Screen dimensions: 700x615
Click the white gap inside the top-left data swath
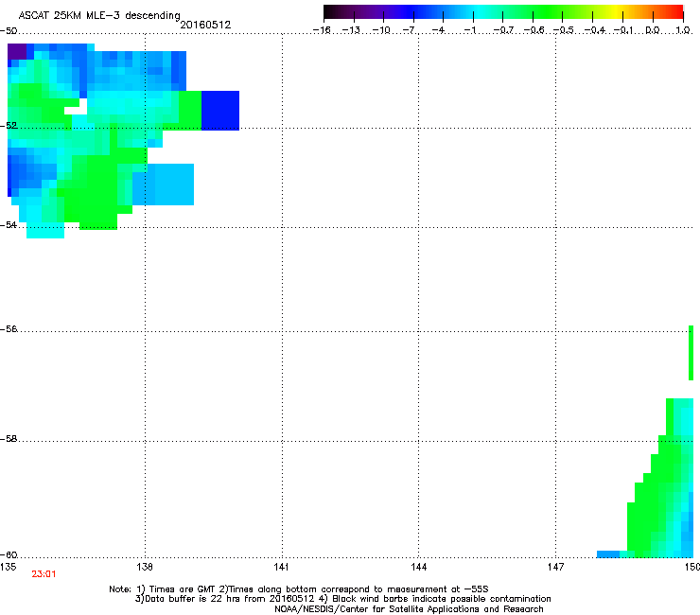[77, 107]
